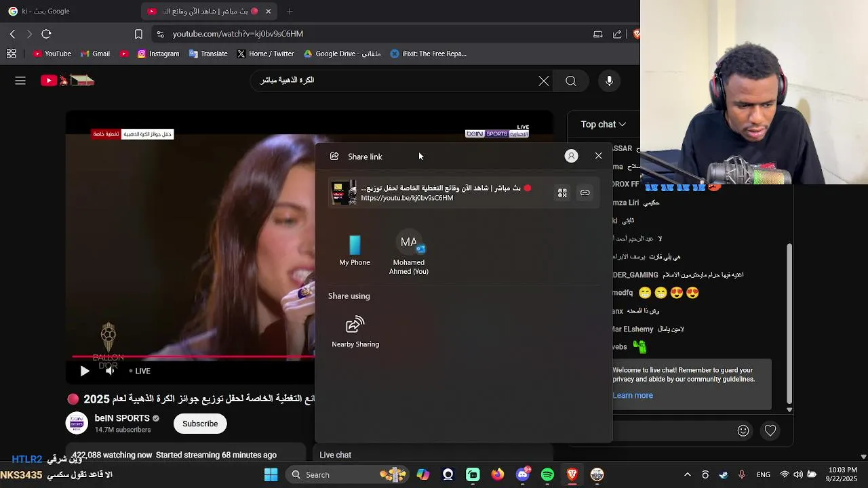The image size is (868, 488).
Task: Open the clock showing 10:03 PM
Action: pos(842,474)
